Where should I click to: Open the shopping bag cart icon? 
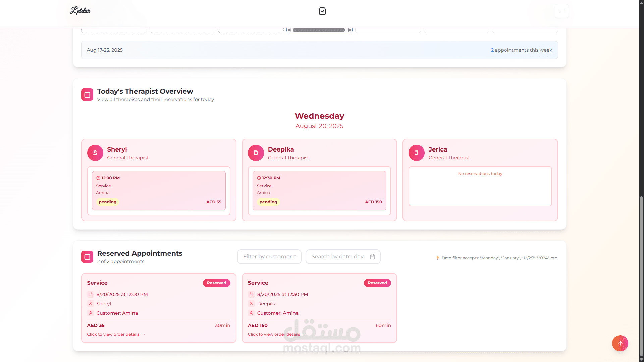pos(322,11)
